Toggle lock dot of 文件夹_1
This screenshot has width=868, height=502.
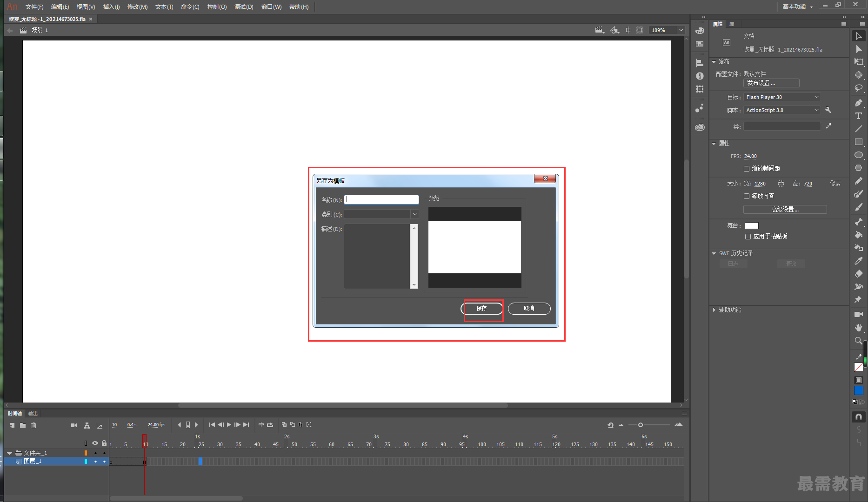pos(104,453)
